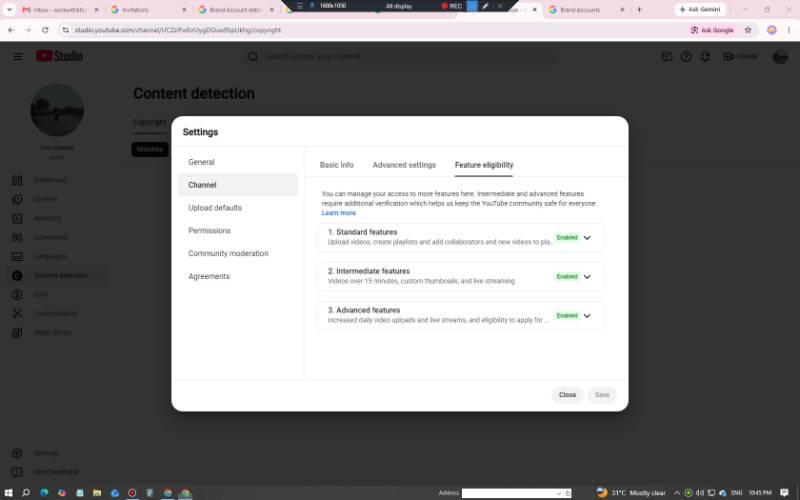Show hidden system tray icons chevron

(x=677, y=493)
